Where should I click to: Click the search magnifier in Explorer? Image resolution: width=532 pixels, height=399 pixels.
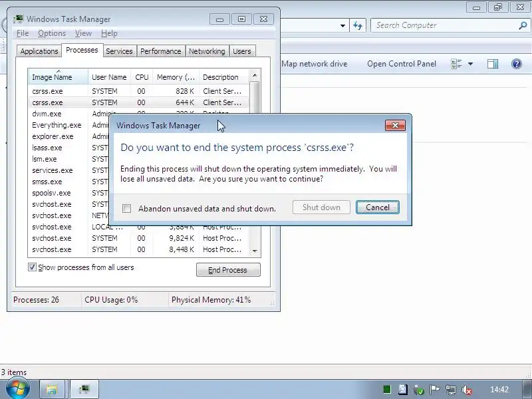point(523,25)
